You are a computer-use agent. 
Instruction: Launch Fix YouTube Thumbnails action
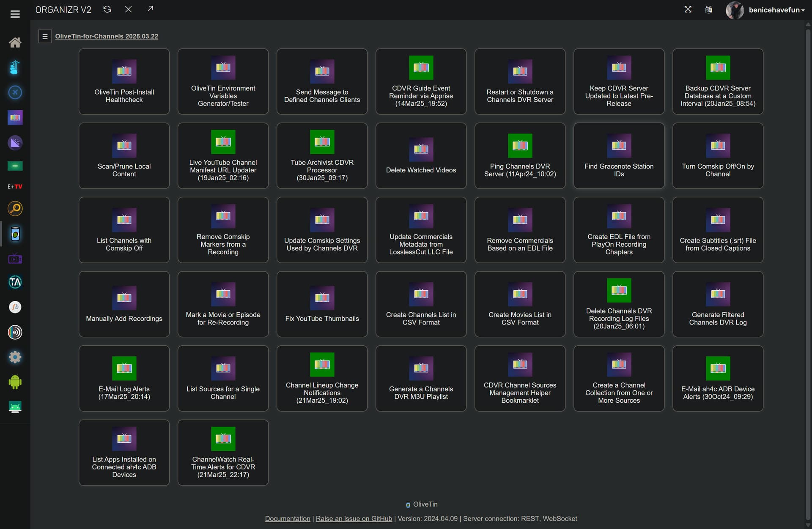pos(322,304)
